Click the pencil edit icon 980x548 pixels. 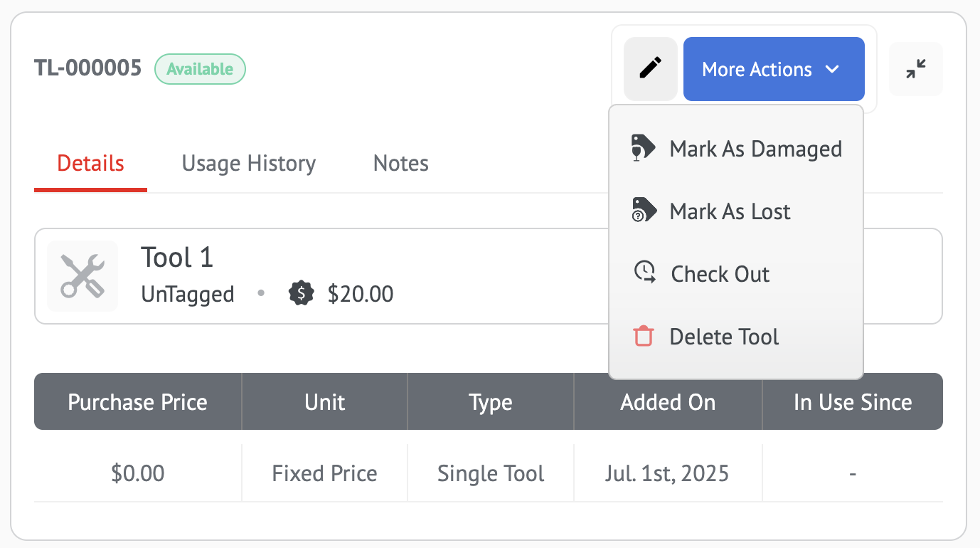650,69
